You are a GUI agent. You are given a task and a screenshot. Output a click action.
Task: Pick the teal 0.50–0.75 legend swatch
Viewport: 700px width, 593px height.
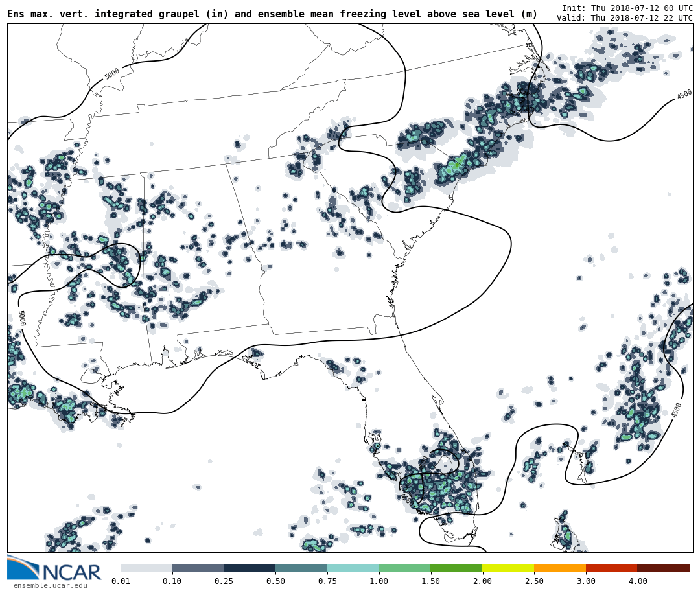301,568
